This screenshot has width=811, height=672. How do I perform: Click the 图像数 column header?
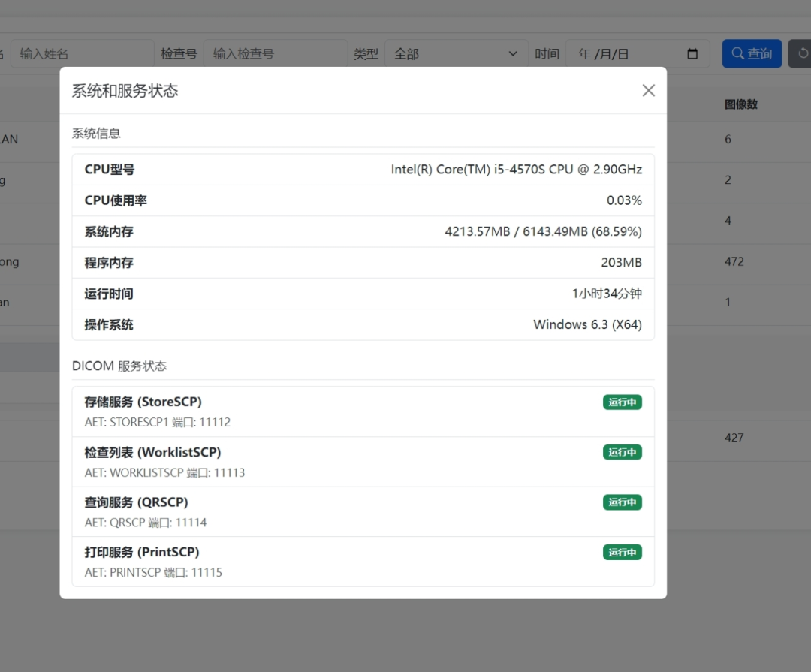740,104
